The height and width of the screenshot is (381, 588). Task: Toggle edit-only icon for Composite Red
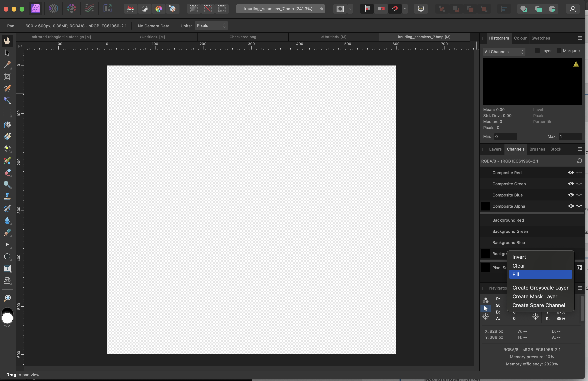coord(579,173)
